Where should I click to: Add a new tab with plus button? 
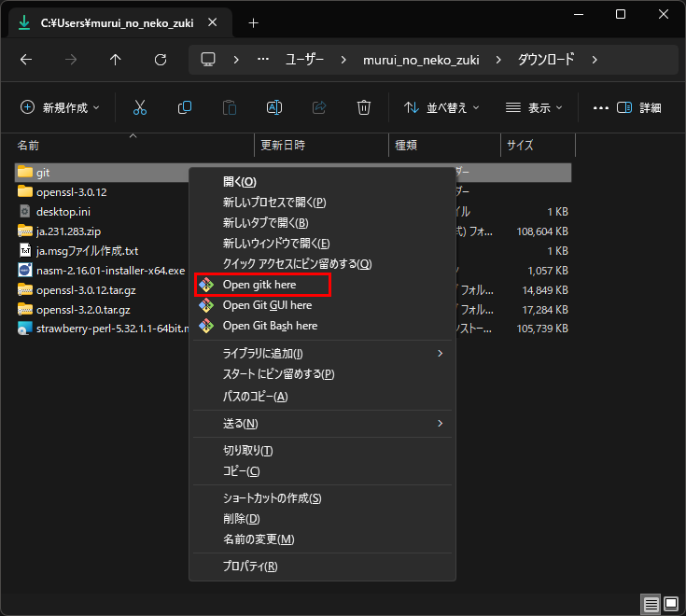[253, 22]
